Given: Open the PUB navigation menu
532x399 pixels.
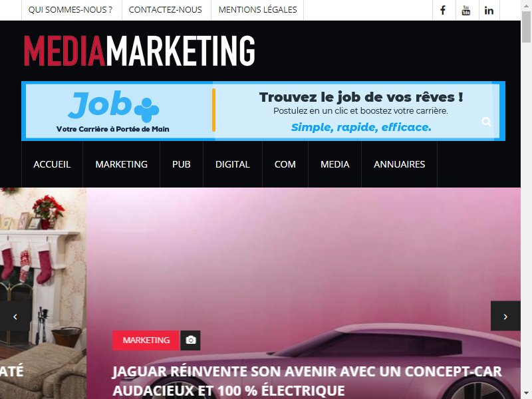Looking at the screenshot, I should click(x=181, y=164).
